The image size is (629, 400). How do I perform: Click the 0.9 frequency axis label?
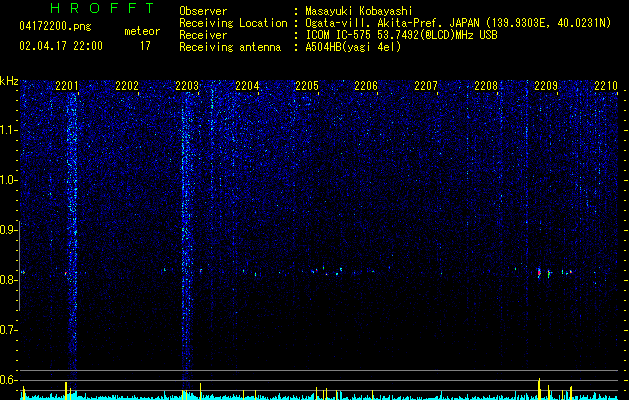pyautogui.click(x=9, y=230)
